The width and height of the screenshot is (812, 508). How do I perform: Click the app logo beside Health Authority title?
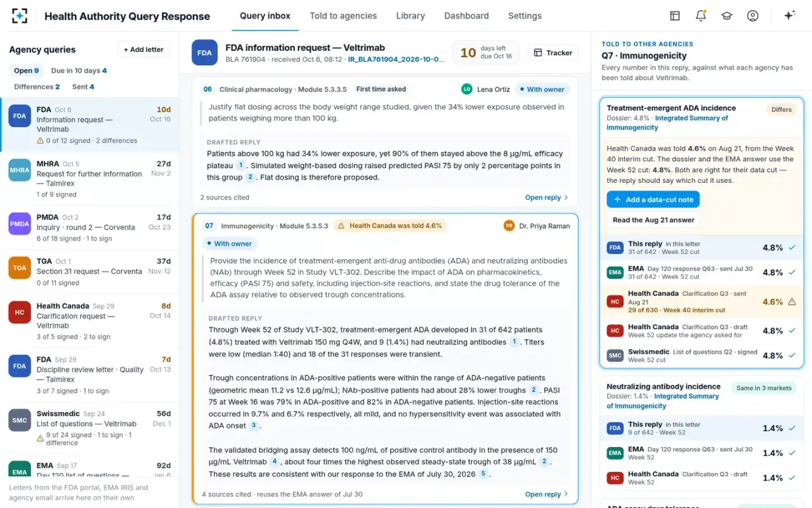coord(20,16)
